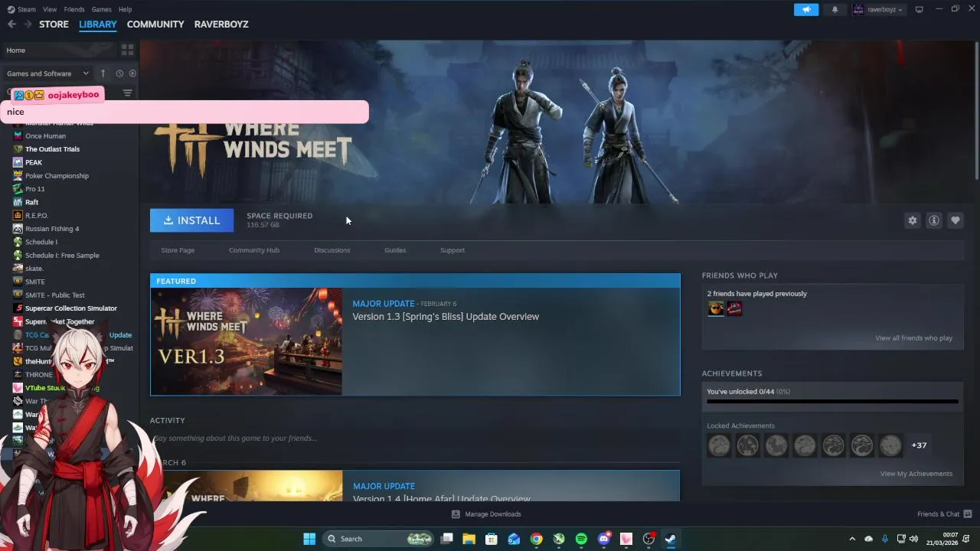Image resolution: width=980 pixels, height=551 pixels.
Task: Show +37 more locked achievements
Action: [919, 445]
